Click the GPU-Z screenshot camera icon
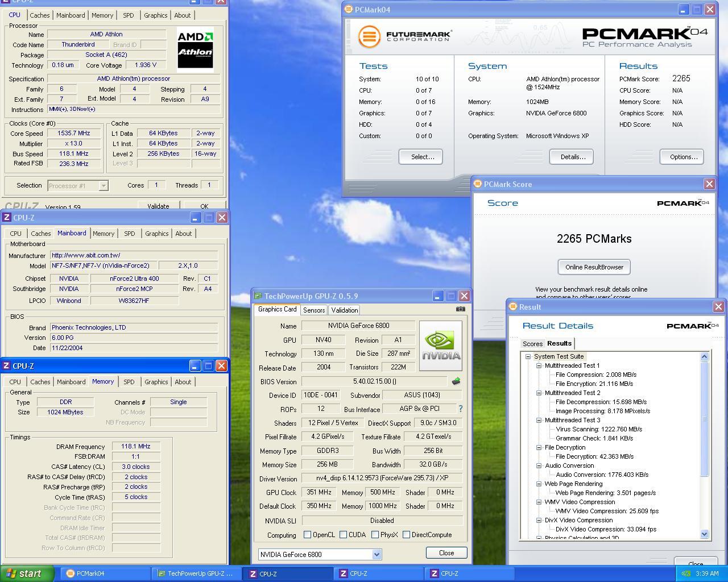728x582 pixels. [x=460, y=309]
